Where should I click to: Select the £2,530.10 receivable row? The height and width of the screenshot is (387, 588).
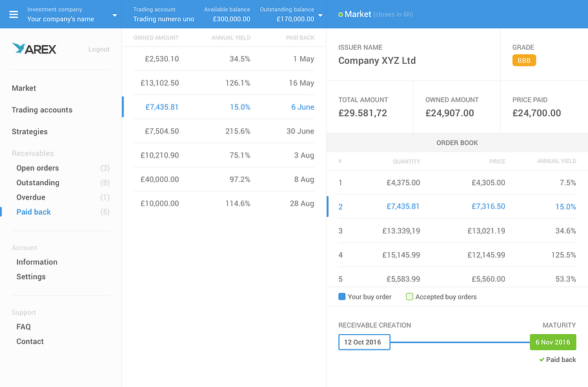tap(224, 59)
